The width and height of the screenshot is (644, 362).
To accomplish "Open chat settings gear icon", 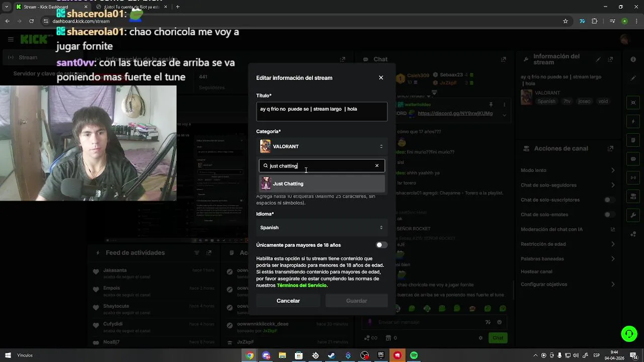I will [x=480, y=338].
